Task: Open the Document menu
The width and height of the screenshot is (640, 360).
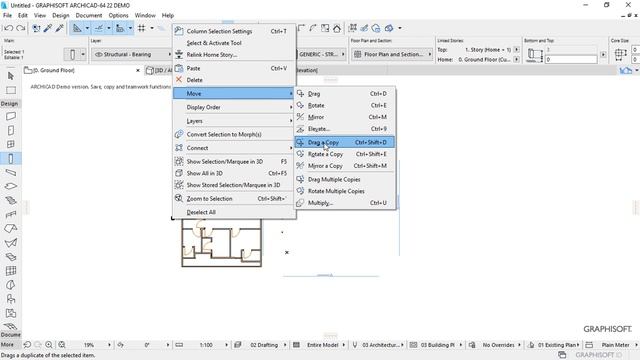Action: [89, 16]
